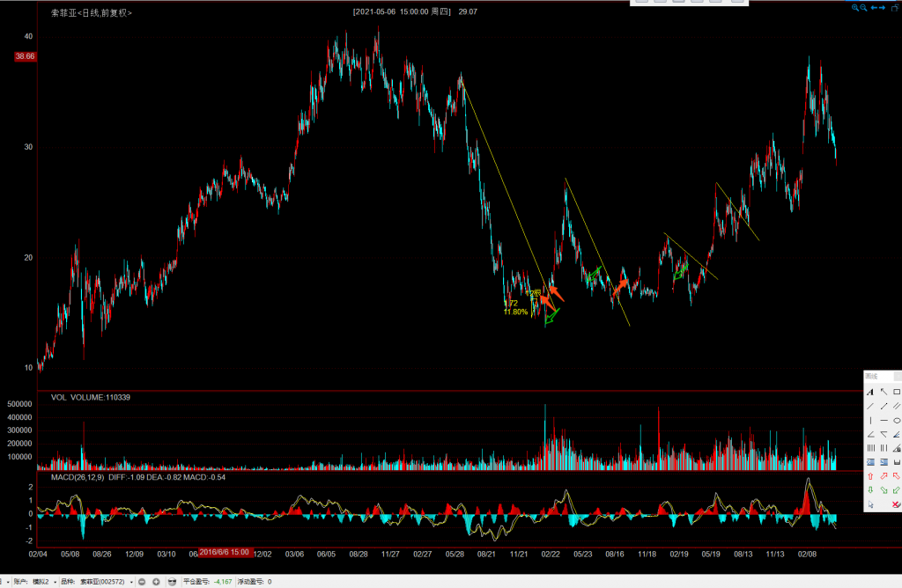This screenshot has height=588, width=902.
Task: Click the round minus button in status bar
Action: 142,581
